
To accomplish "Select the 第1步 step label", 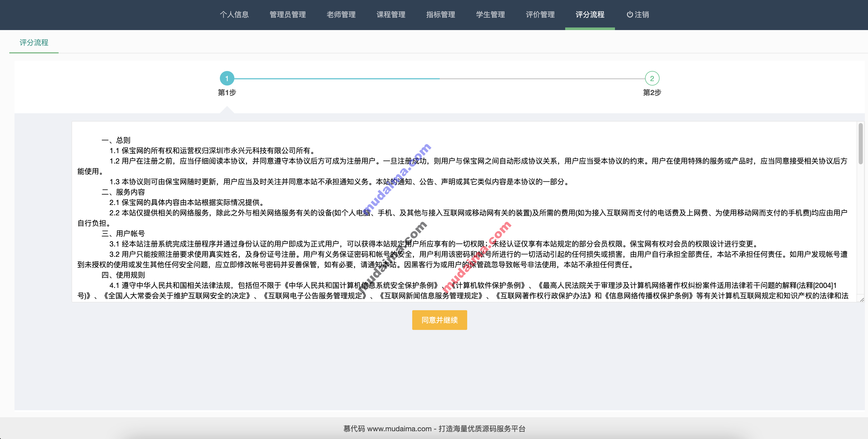I will click(227, 92).
